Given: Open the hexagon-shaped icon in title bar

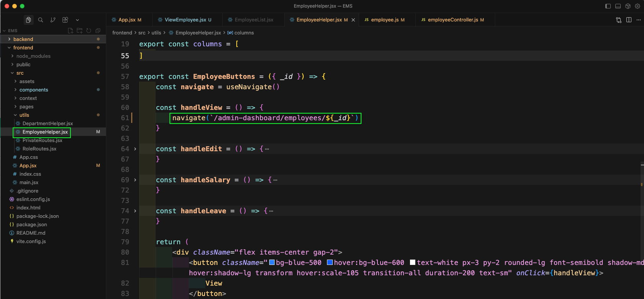Looking at the screenshot, I should click(x=628, y=6).
